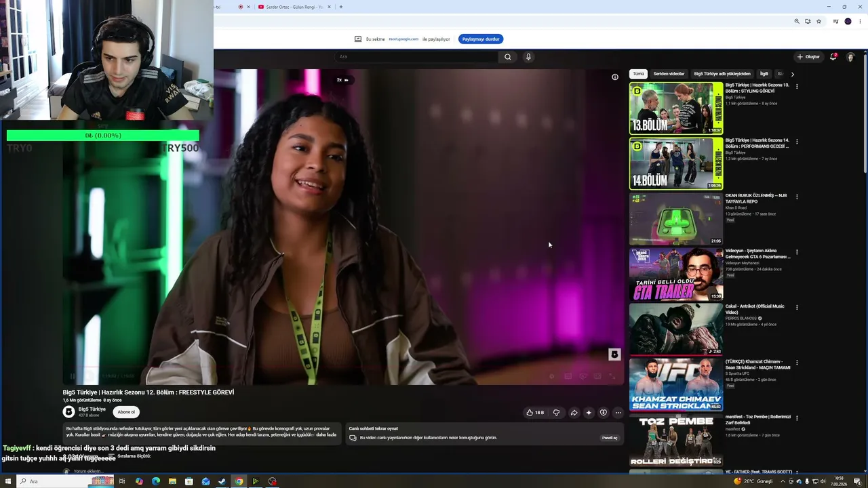
Task: Show video info card icon
Action: coord(615,77)
